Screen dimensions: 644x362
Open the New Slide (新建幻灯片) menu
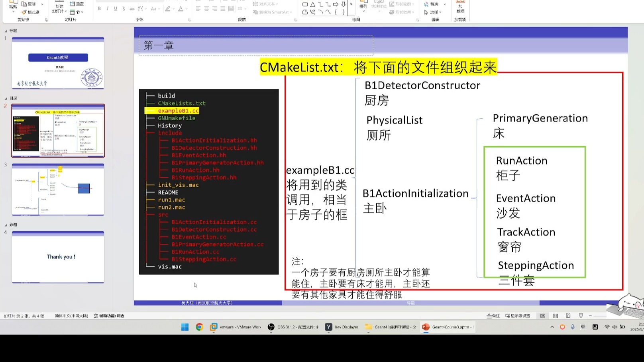(x=59, y=9)
